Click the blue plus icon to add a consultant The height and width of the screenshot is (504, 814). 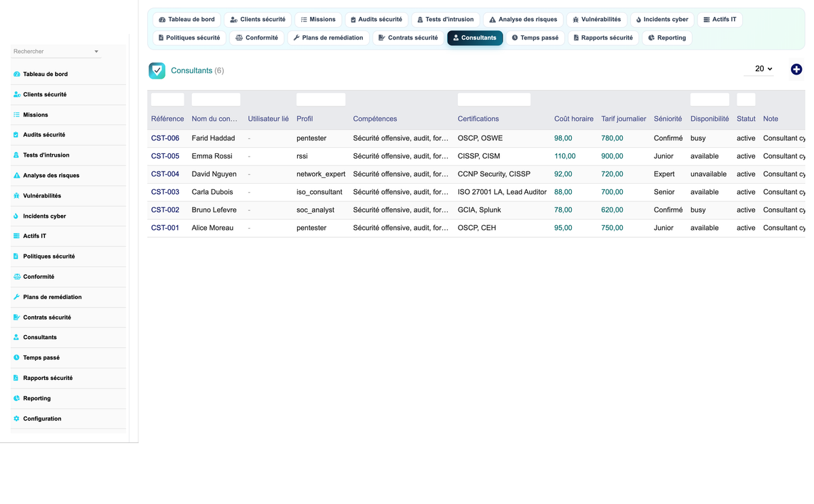pyautogui.click(x=796, y=69)
